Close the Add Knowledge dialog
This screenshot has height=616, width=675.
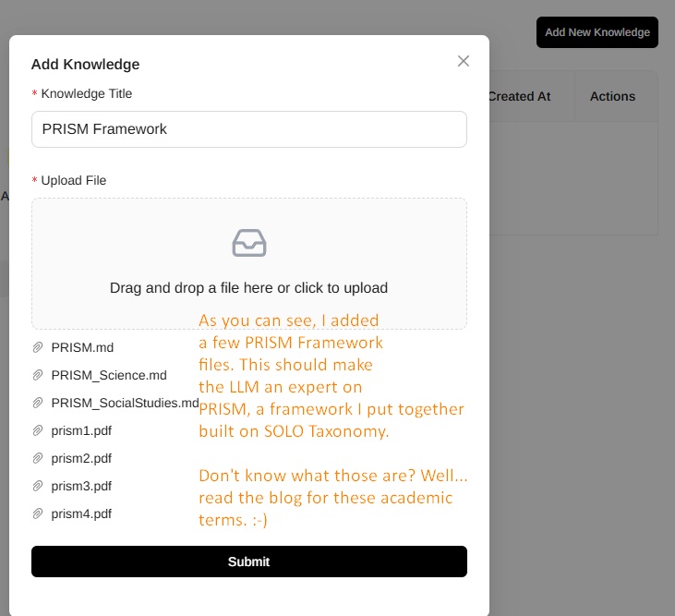pos(464,61)
